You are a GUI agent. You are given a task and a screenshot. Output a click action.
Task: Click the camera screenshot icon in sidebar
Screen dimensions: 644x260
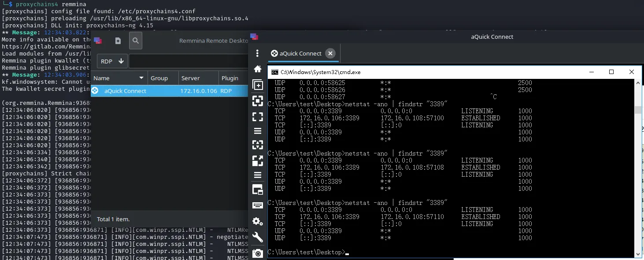(258, 253)
